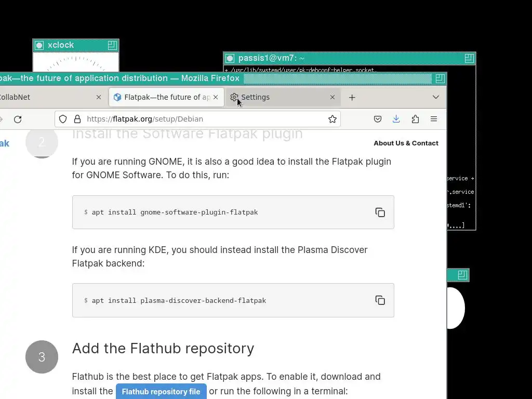The width and height of the screenshot is (532, 399).
Task: Click 'apt install gnome-software-plugin-flatpak' command text
Action: 175,212
